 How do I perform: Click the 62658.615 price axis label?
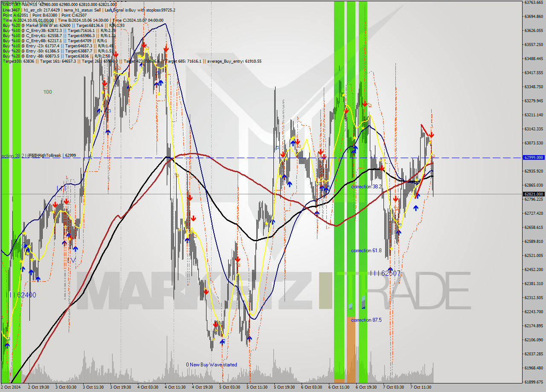pyautogui.click(x=533, y=228)
